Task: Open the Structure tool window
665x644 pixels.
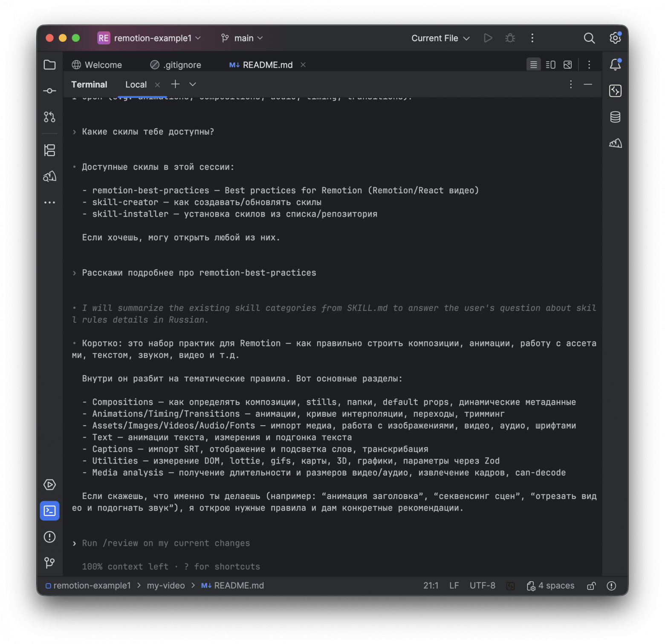Action: pos(49,150)
